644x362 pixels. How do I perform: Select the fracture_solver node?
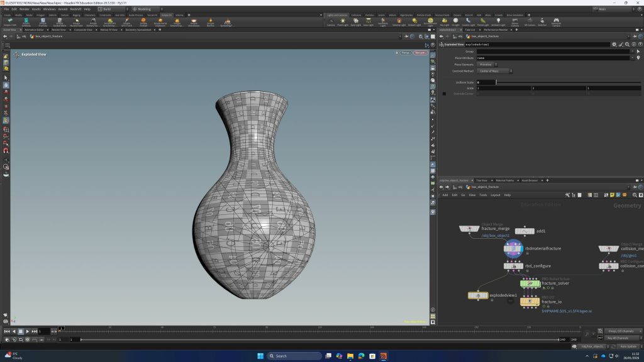tap(531, 283)
